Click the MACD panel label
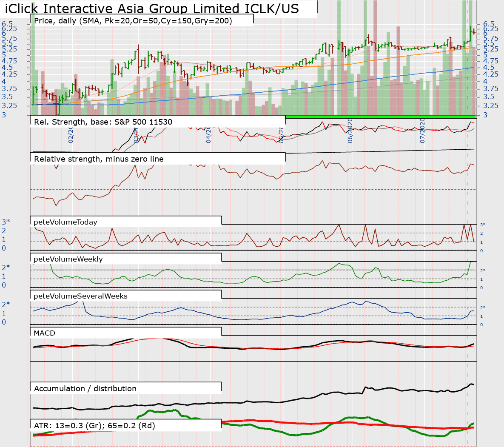This screenshot has height=447, width=504. pyautogui.click(x=44, y=333)
